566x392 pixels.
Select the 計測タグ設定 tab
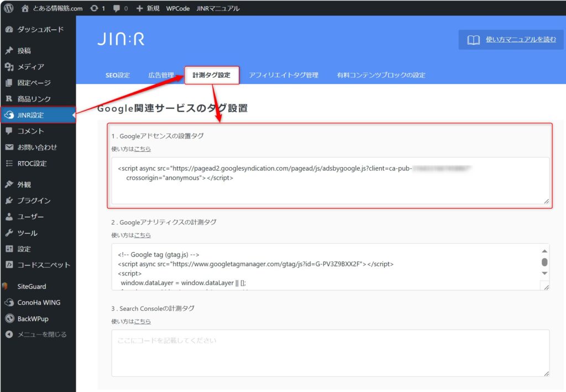tap(212, 75)
